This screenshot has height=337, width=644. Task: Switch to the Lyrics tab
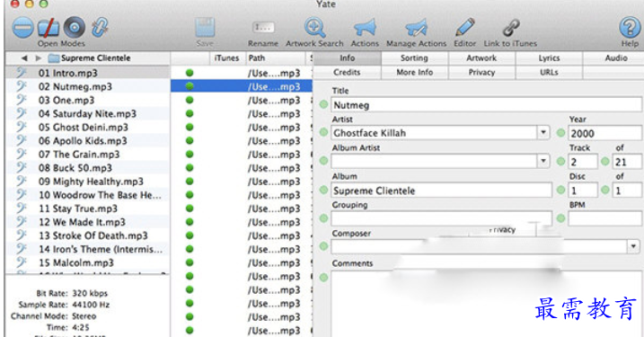(x=549, y=58)
